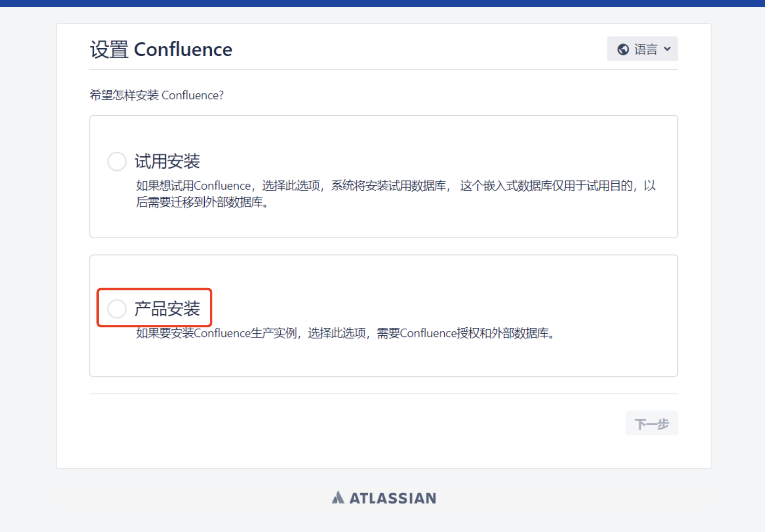The image size is (765, 532).
Task: Click the 试用安装 option label
Action: [167, 161]
